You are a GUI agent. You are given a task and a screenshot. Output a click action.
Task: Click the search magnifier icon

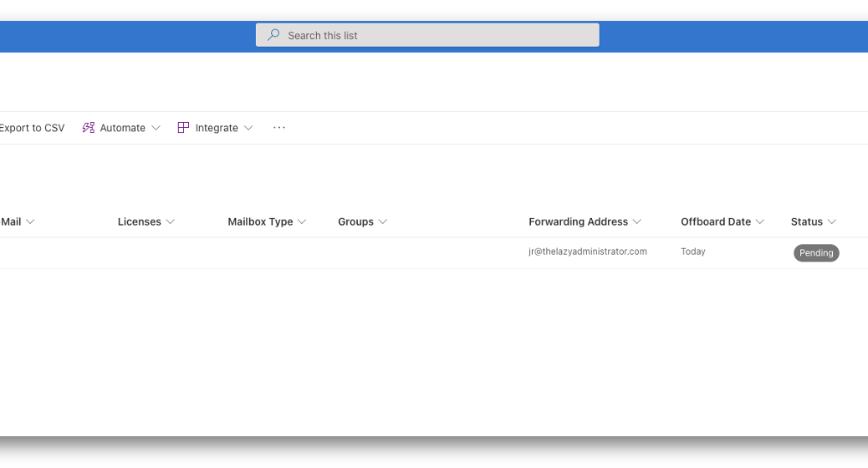[273, 35]
